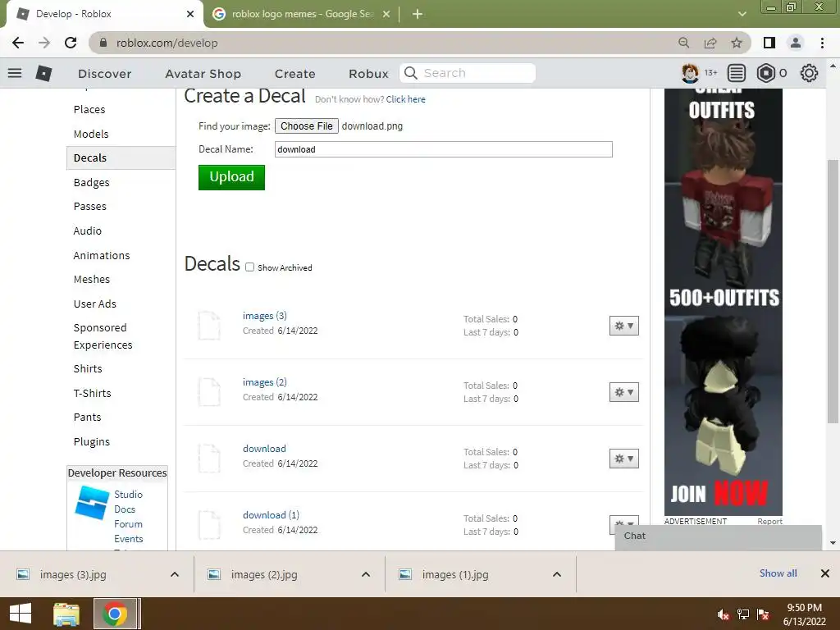The image size is (840, 630).
Task: Select Models in the sidebar
Action: click(x=91, y=134)
